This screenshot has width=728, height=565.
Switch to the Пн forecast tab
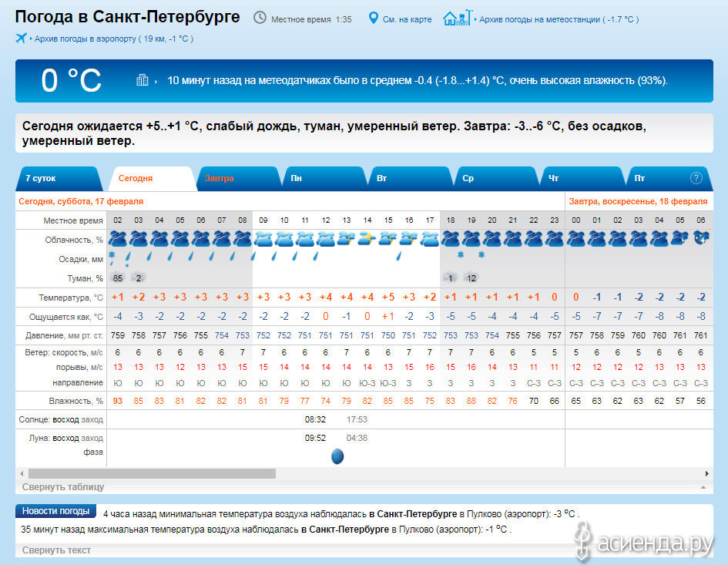[324, 178]
